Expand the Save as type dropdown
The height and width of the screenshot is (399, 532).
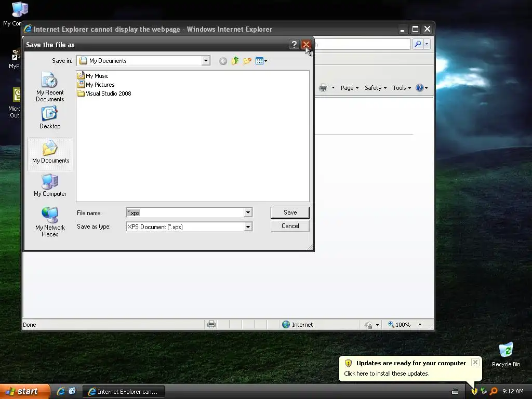tap(248, 227)
